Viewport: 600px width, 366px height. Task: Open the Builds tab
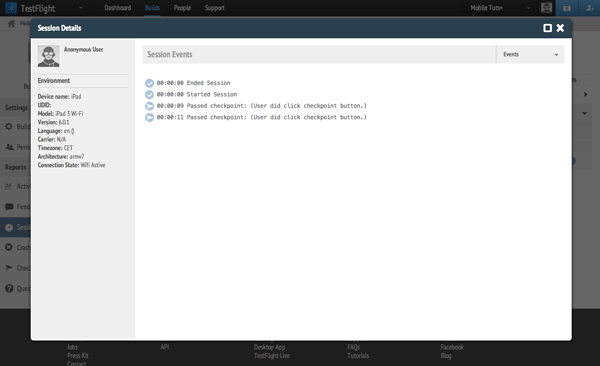coord(152,8)
